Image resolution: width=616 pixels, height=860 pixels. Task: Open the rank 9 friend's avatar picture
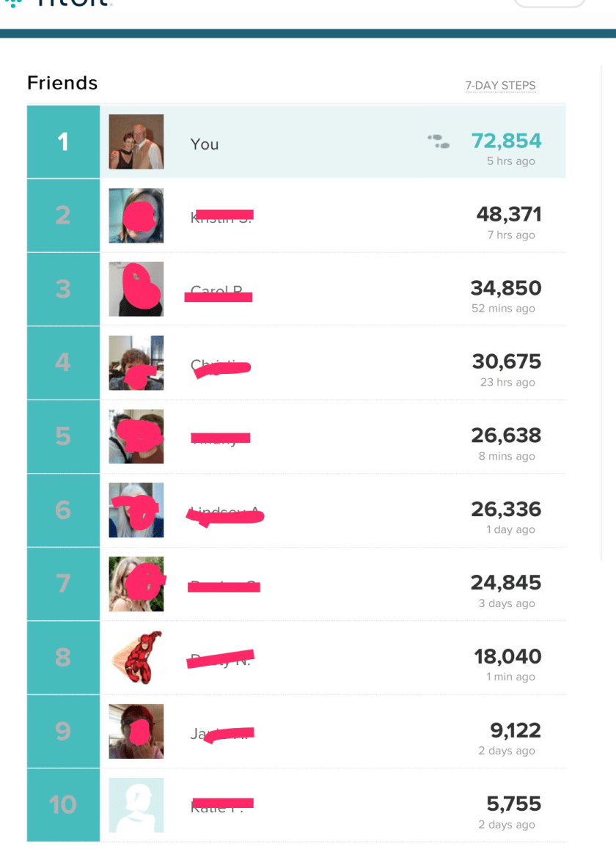[136, 731]
